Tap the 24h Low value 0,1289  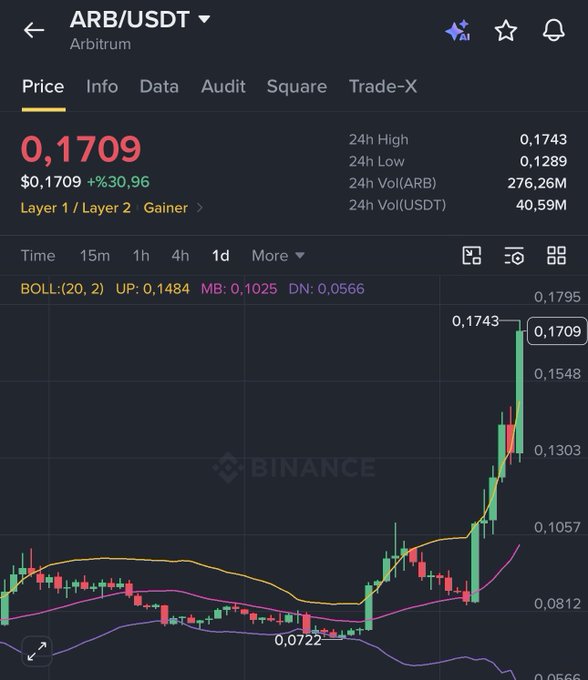coord(543,161)
